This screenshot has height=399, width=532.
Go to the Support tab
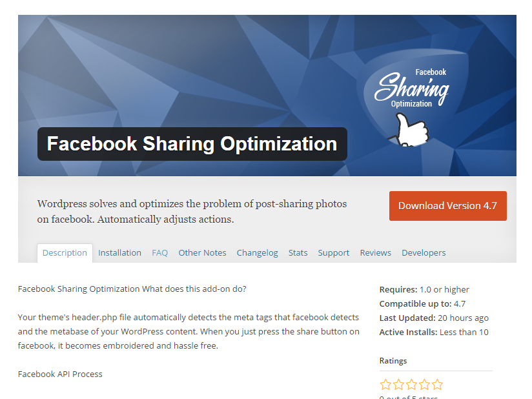[x=334, y=253]
